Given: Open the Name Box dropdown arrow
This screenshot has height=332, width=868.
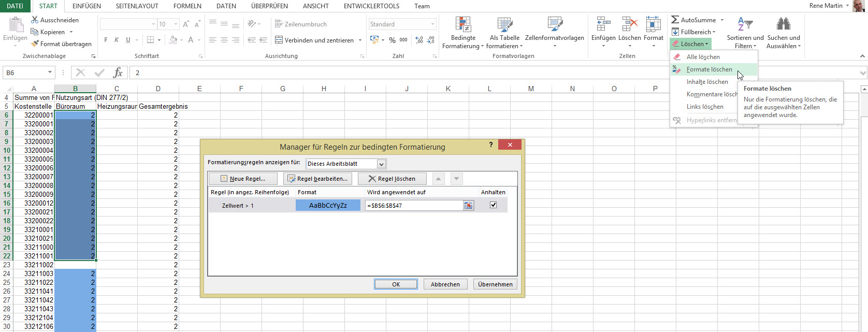Looking at the screenshot, I should tap(50, 73).
